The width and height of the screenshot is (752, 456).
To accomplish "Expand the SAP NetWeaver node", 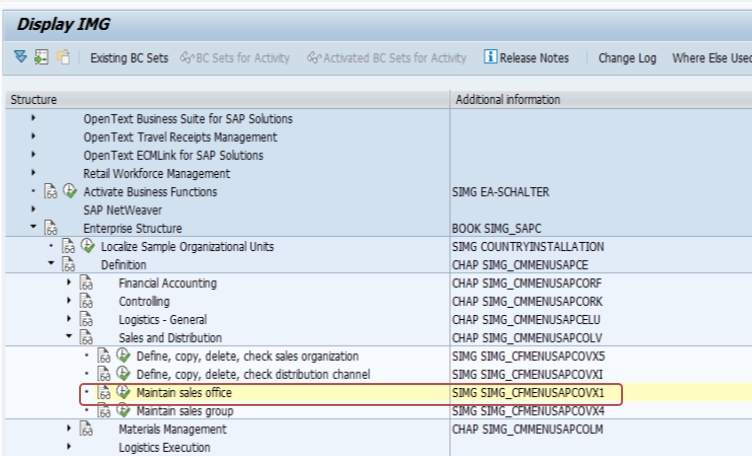I will pos(33,209).
